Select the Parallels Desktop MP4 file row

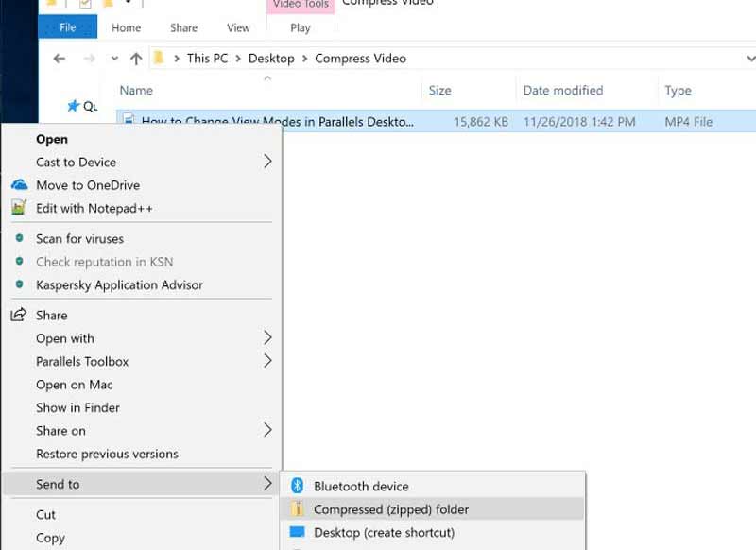pos(437,121)
